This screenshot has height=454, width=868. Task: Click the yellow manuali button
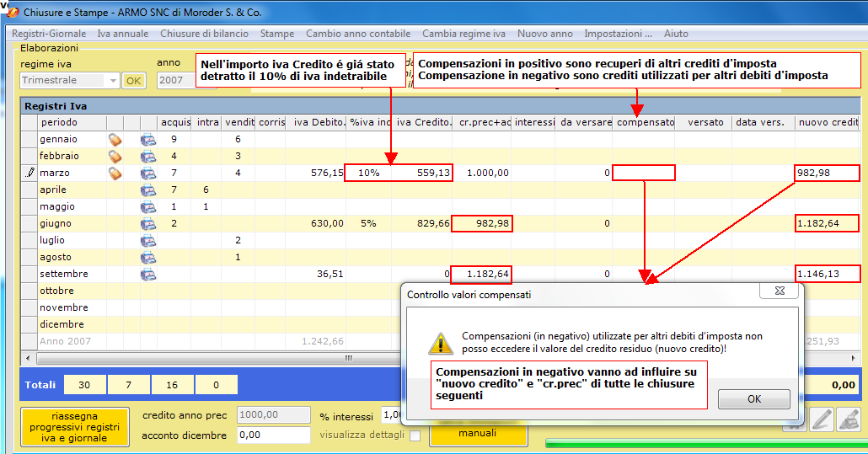click(x=478, y=434)
